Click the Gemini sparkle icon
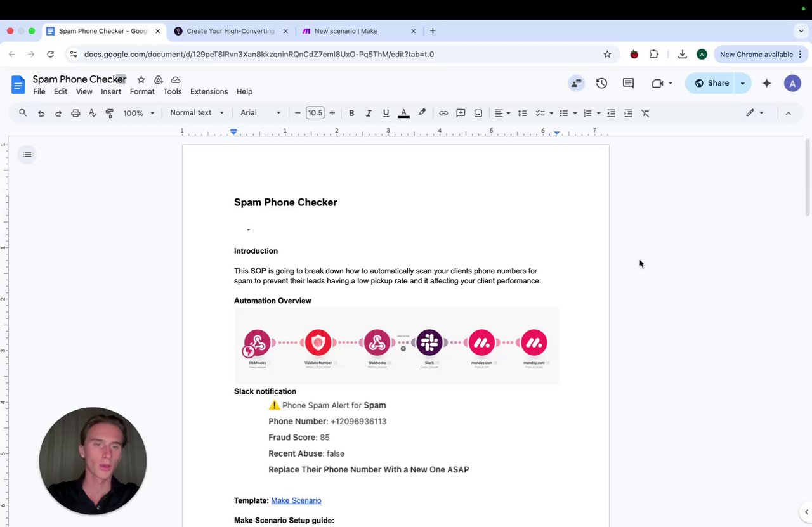812x527 pixels. [x=767, y=83]
